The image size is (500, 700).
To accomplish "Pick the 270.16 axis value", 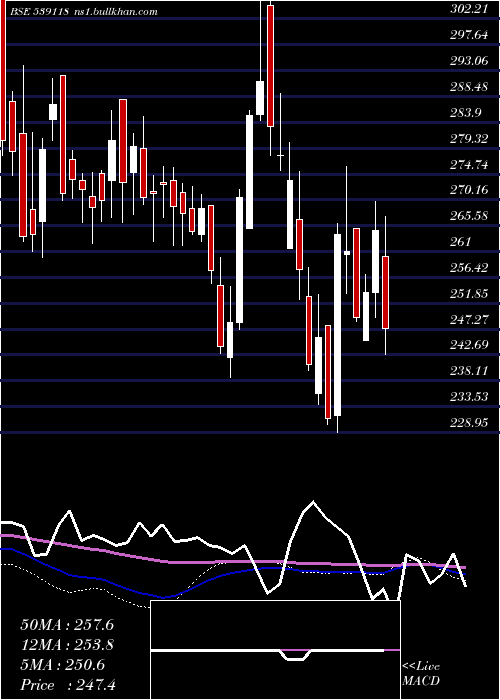I will (468, 190).
